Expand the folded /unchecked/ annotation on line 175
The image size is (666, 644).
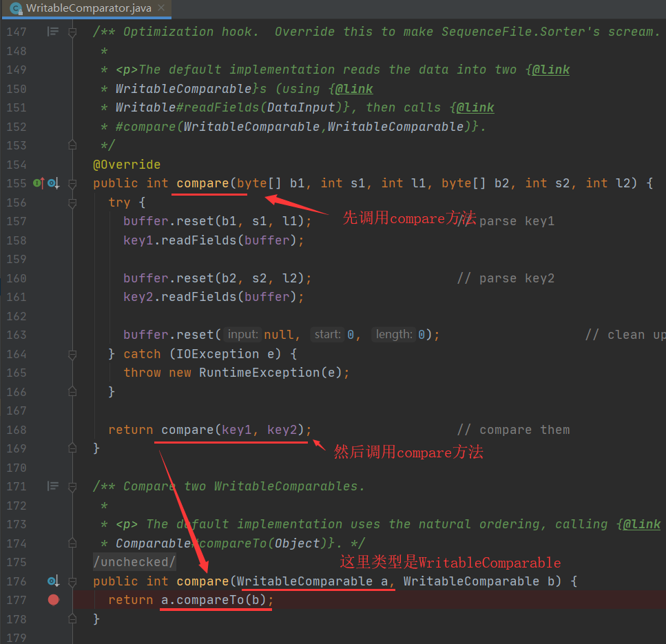[134, 562]
